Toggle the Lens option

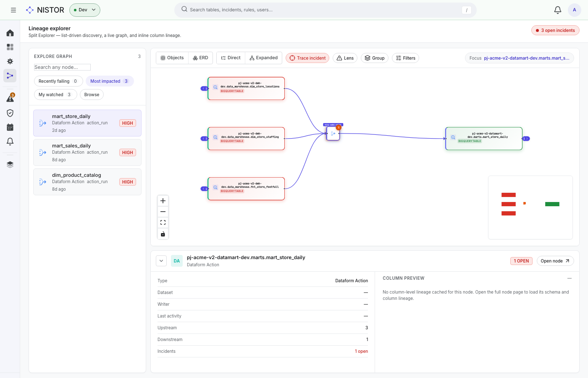point(345,58)
